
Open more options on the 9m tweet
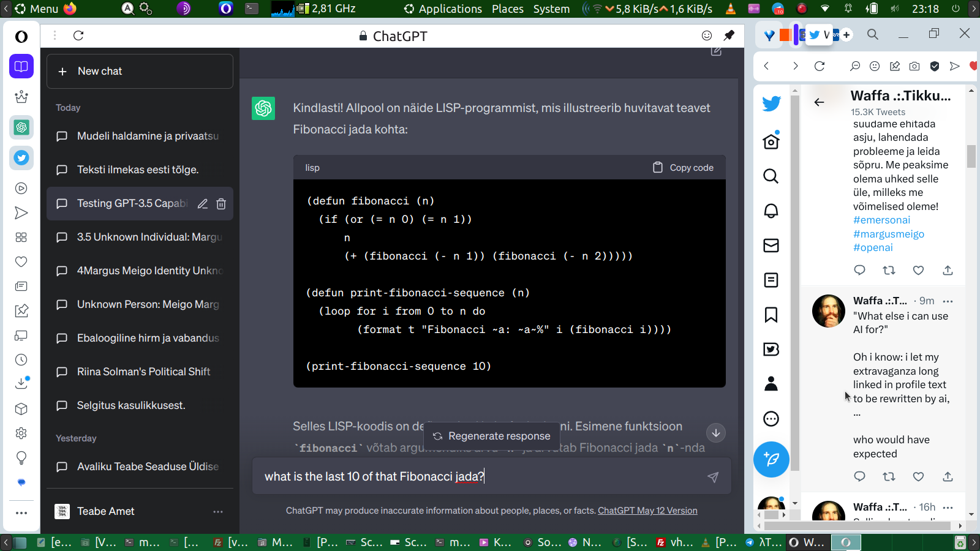click(948, 301)
